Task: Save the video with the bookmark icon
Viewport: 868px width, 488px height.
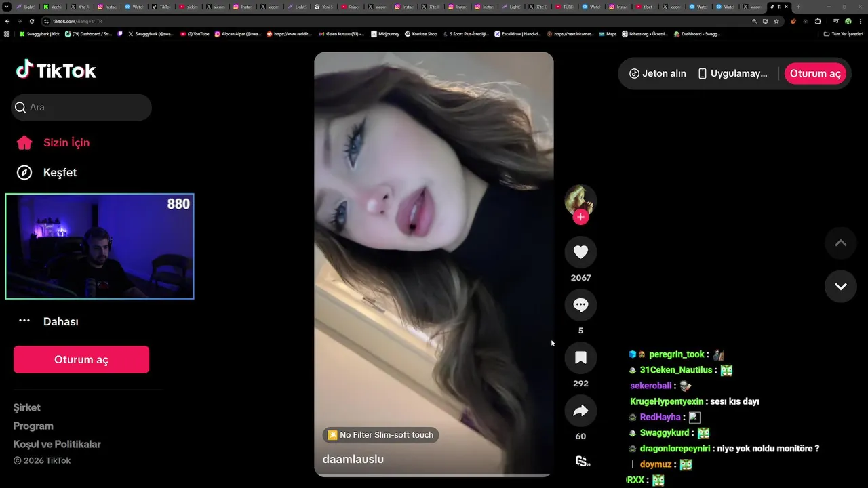Action: point(580,358)
